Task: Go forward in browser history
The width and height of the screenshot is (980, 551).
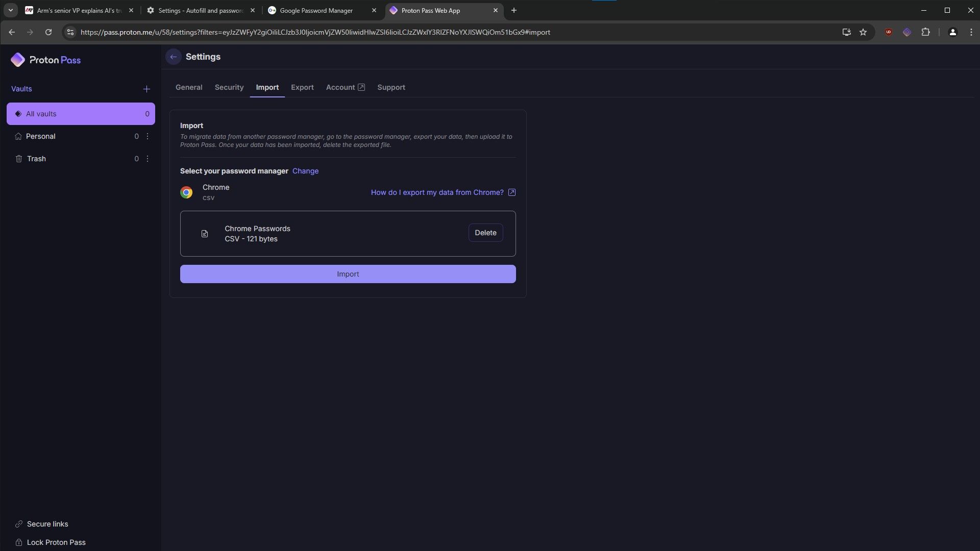Action: click(x=30, y=32)
